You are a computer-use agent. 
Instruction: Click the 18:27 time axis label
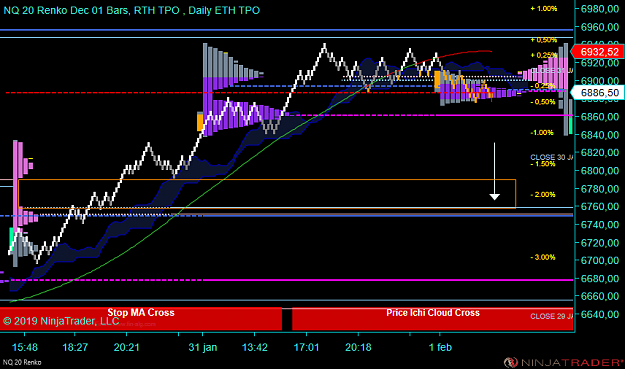click(75, 347)
